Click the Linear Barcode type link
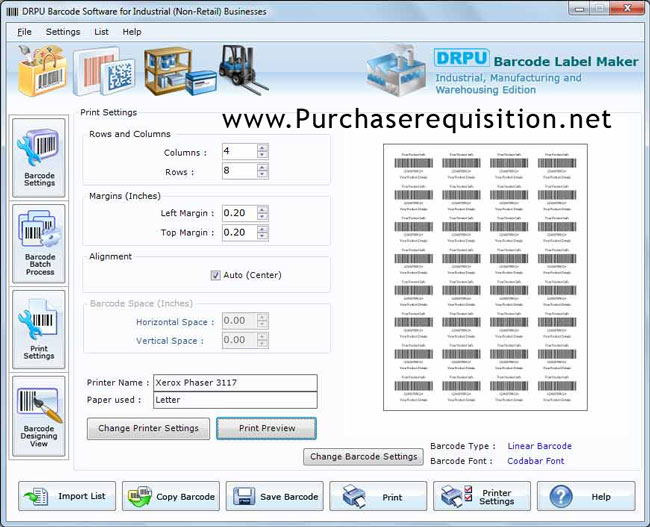Image resolution: width=650 pixels, height=527 pixels. pyautogui.click(x=539, y=446)
